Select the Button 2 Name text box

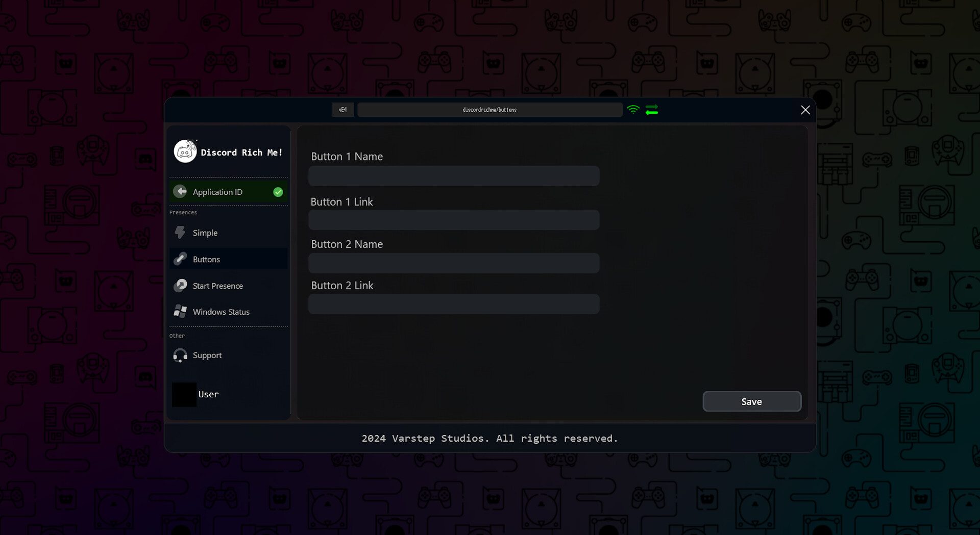pos(454,263)
